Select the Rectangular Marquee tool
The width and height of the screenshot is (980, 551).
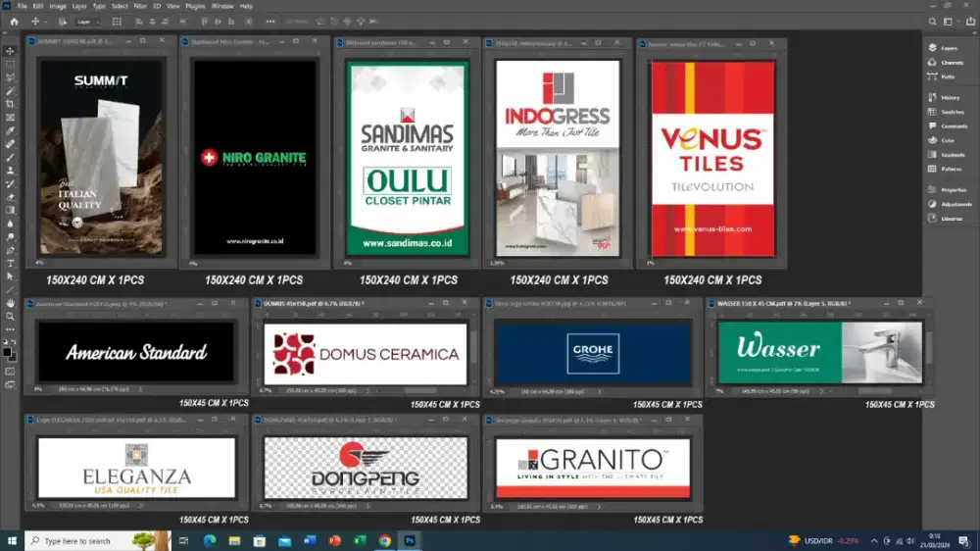pyautogui.click(x=10, y=65)
